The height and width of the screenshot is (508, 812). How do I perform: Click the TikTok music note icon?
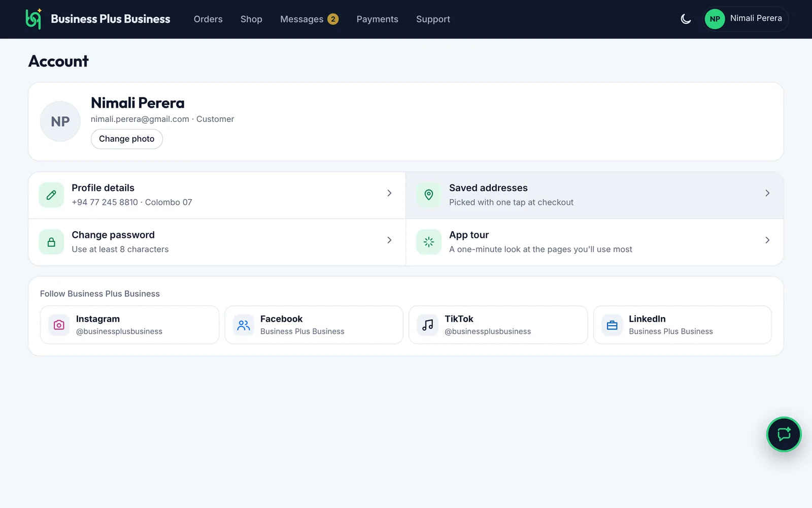tap(428, 325)
